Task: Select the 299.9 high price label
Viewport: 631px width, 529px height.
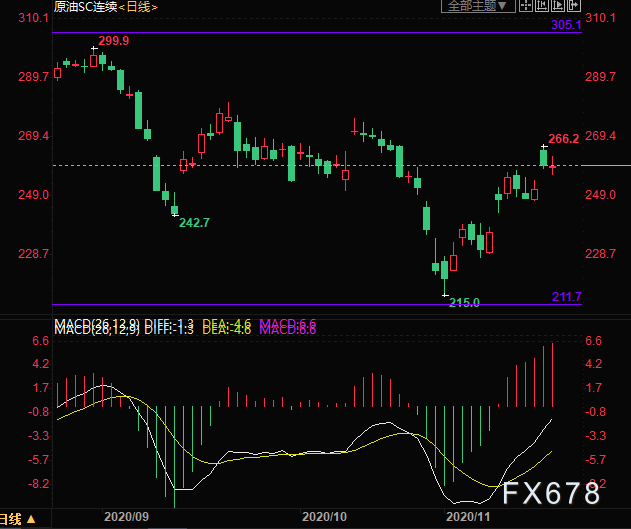Action: (113, 41)
